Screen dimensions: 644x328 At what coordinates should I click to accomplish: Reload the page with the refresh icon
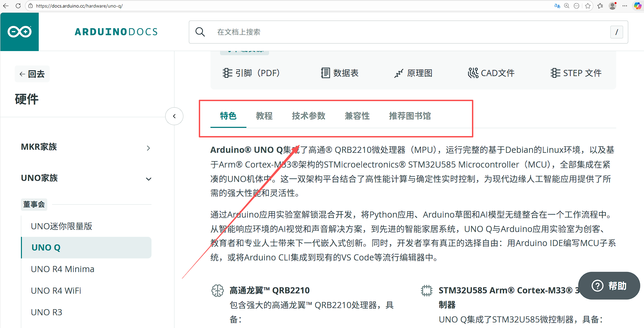click(x=18, y=6)
